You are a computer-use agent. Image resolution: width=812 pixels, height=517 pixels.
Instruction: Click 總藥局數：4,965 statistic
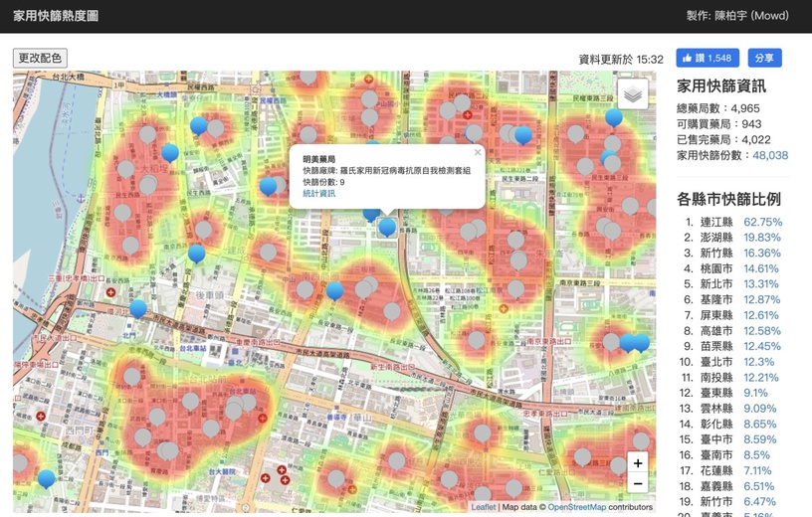point(718,108)
